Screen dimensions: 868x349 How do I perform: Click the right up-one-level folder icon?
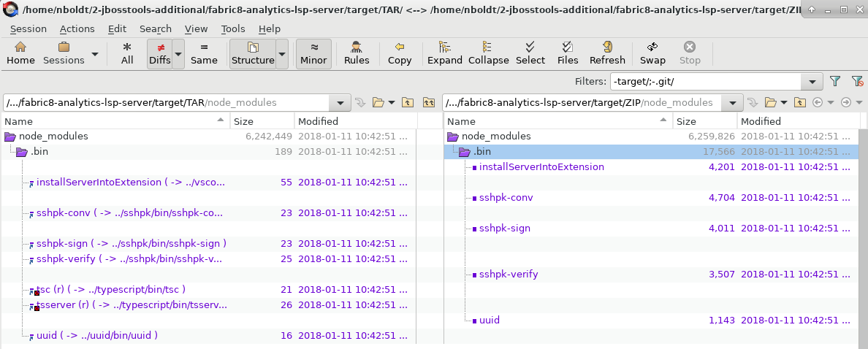click(x=799, y=102)
